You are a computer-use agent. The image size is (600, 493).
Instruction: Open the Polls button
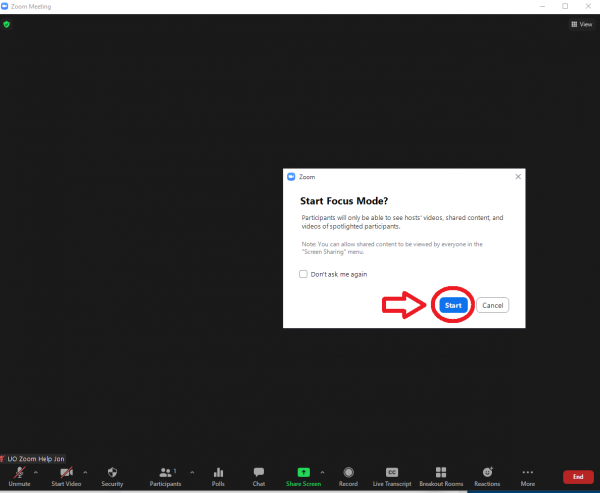218,477
